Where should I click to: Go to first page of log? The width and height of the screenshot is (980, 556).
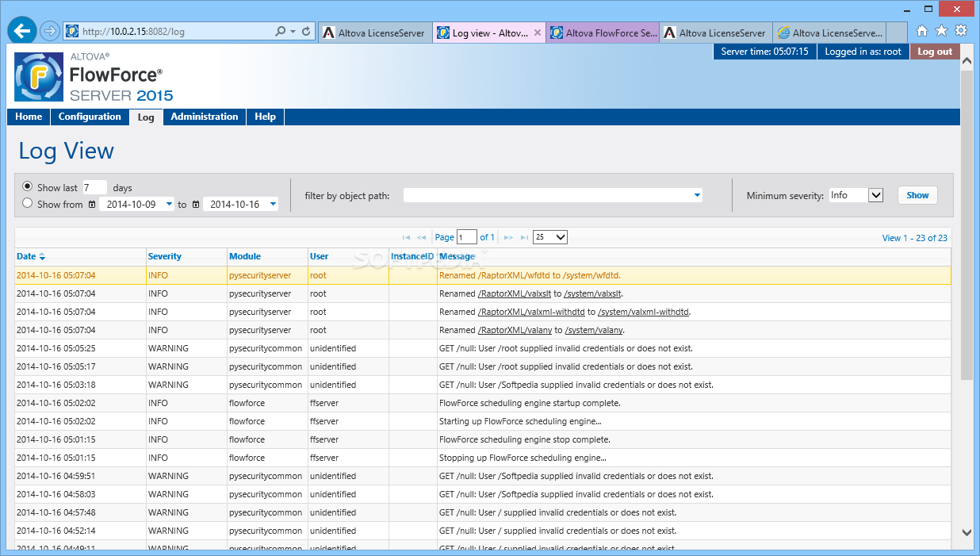[x=406, y=237]
